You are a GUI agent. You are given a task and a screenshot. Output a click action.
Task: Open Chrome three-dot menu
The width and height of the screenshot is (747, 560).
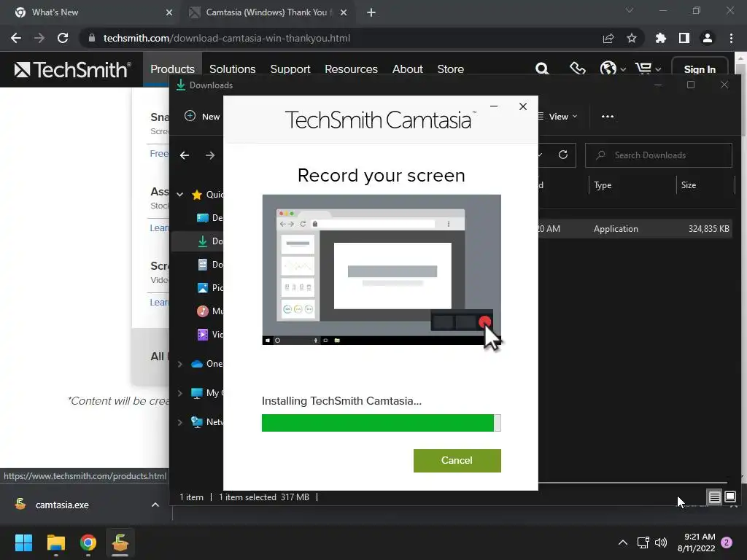click(x=731, y=38)
